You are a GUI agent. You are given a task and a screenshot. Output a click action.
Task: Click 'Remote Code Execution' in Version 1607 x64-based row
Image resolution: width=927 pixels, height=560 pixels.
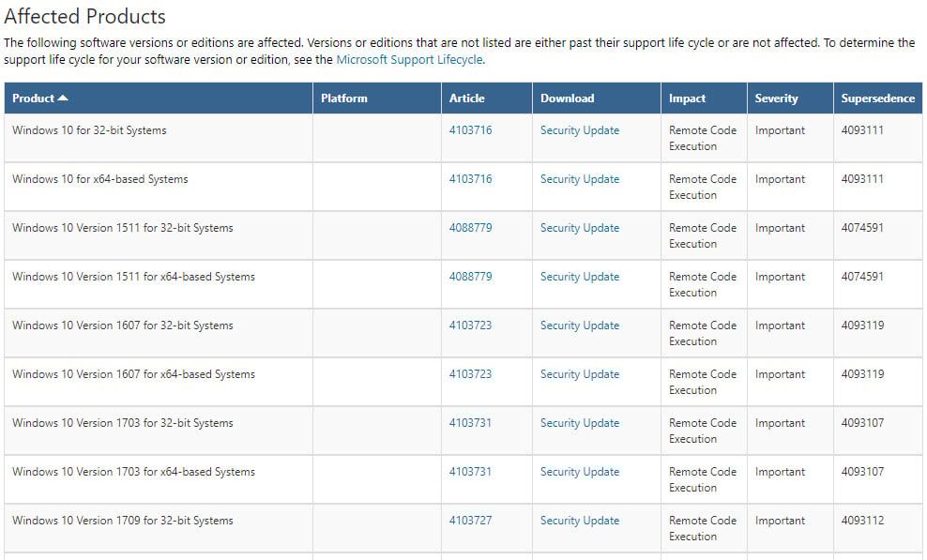[703, 382]
